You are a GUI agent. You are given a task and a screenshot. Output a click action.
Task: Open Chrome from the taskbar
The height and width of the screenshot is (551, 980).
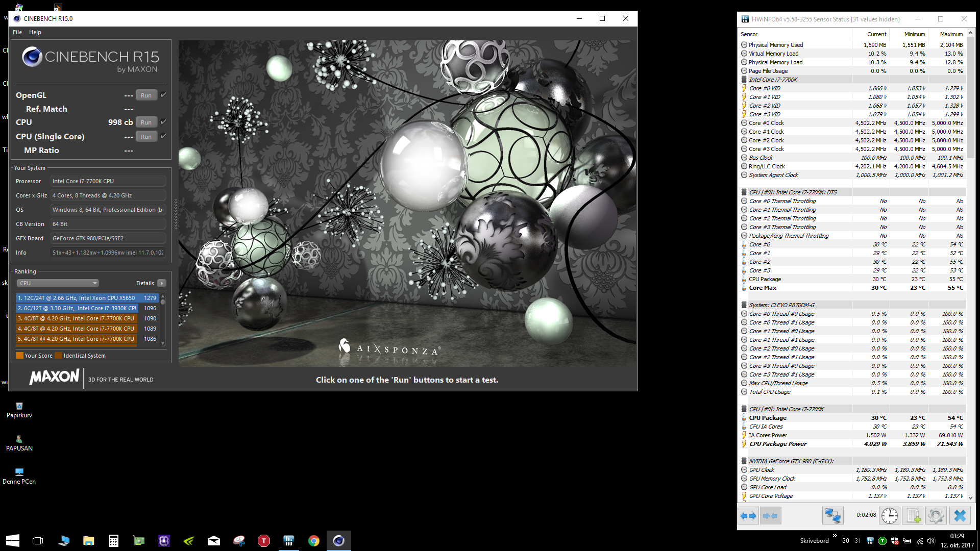coord(314,541)
